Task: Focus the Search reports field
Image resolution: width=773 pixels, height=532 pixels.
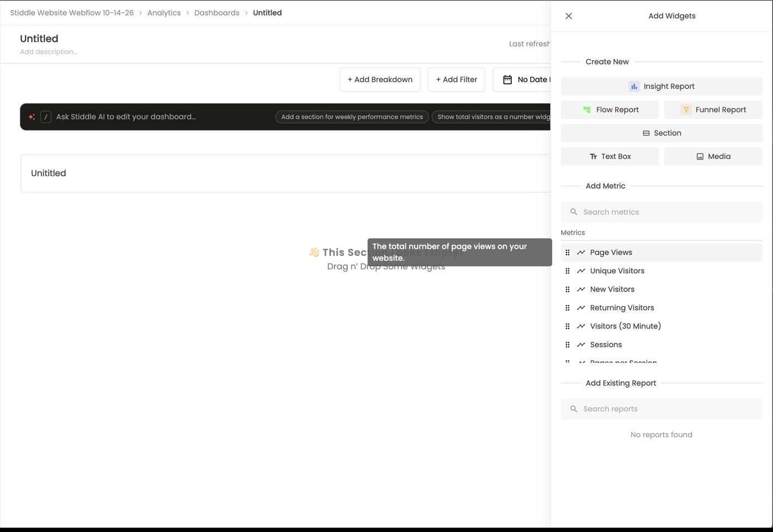Action: click(x=661, y=409)
